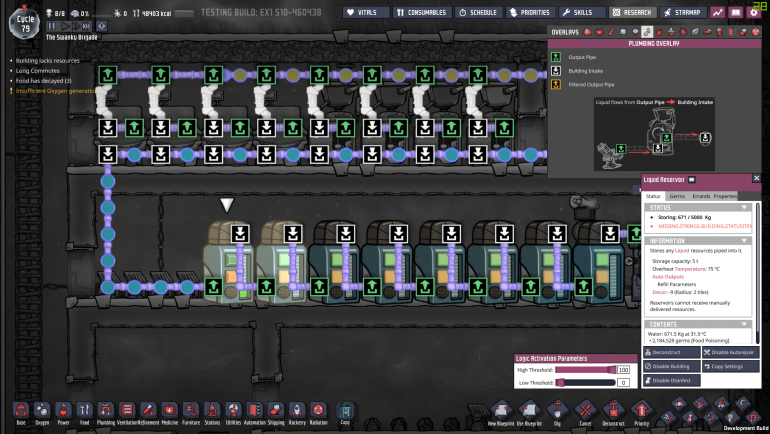Switch to the Errands tab
Image resolution: width=770 pixels, height=434 pixels.
click(x=701, y=196)
